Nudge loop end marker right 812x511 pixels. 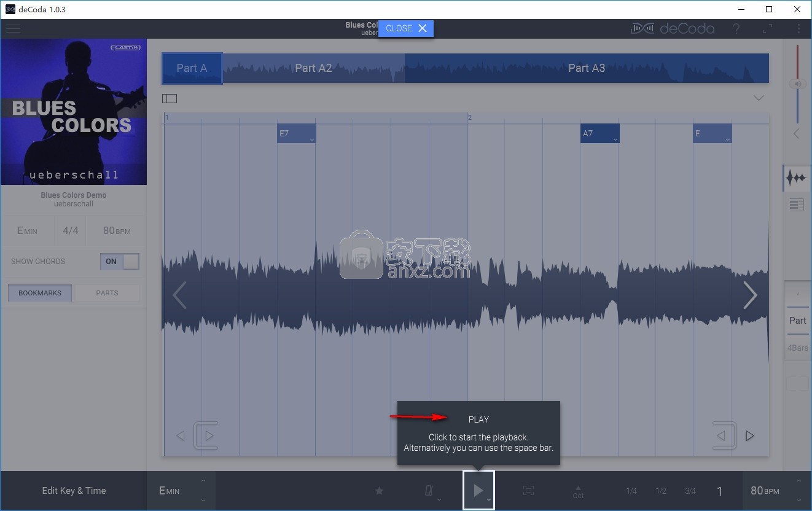coord(749,436)
